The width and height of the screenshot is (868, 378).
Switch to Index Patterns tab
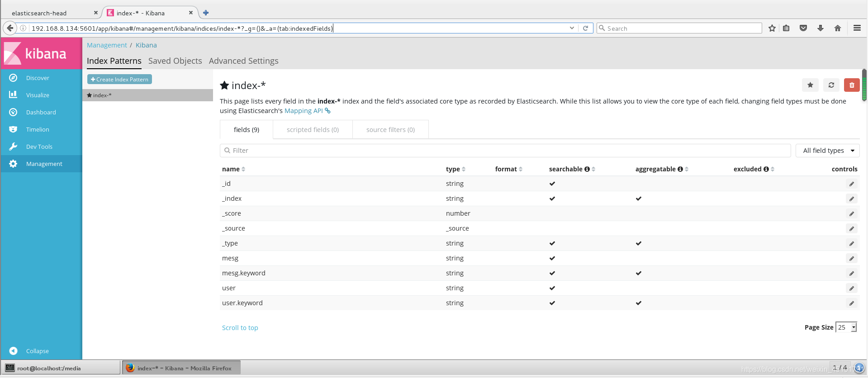[x=114, y=61]
